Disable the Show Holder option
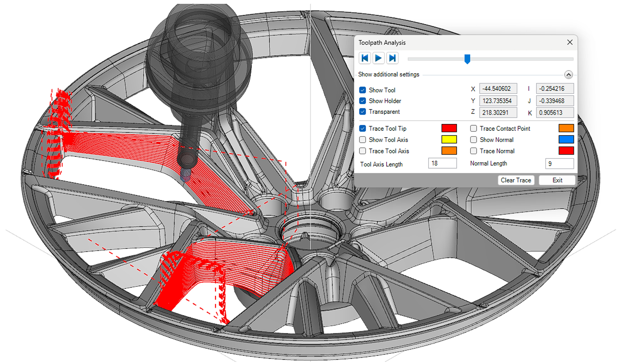 362,101
